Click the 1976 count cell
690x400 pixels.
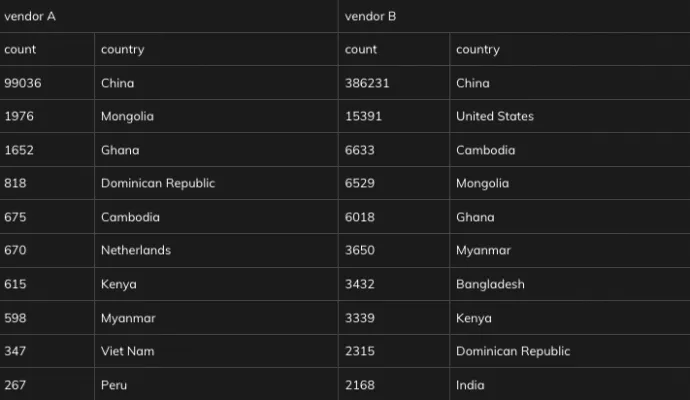pyautogui.click(x=47, y=116)
